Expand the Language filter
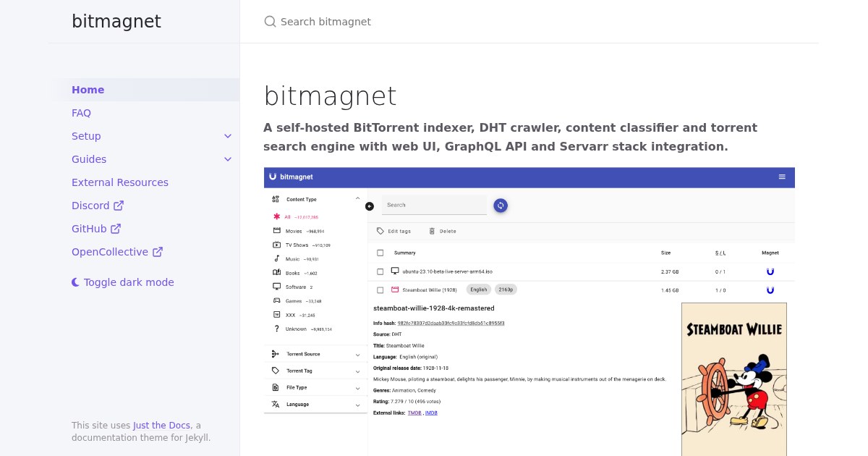The width and height of the screenshot is (868, 456). coord(316,404)
